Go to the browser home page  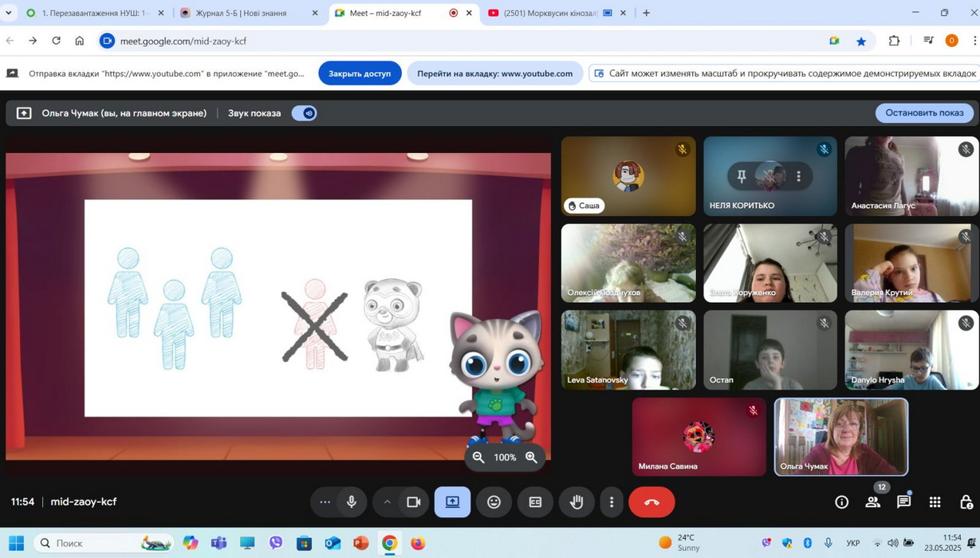pyautogui.click(x=80, y=41)
